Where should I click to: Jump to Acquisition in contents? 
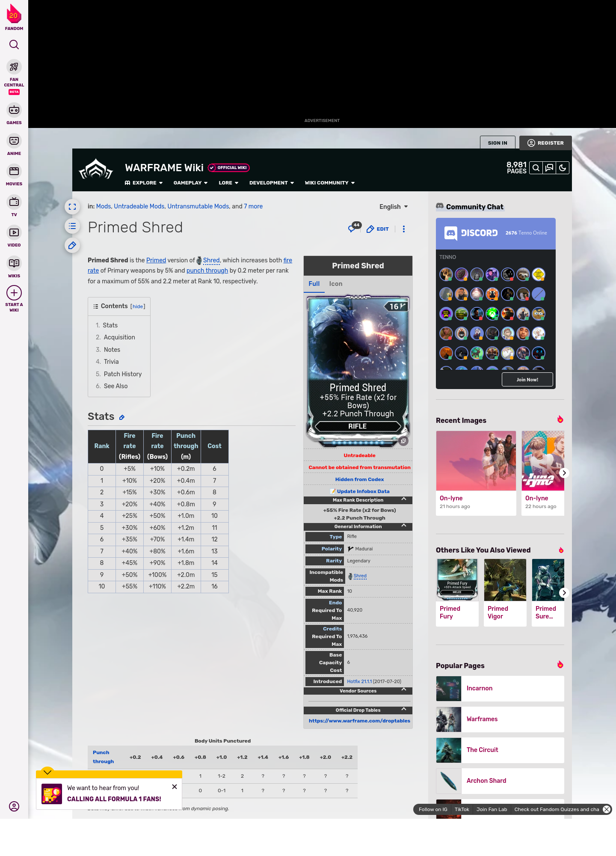click(x=119, y=337)
